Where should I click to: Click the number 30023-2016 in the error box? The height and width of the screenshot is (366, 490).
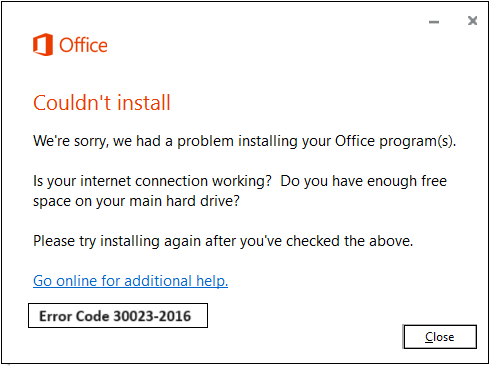point(152,316)
